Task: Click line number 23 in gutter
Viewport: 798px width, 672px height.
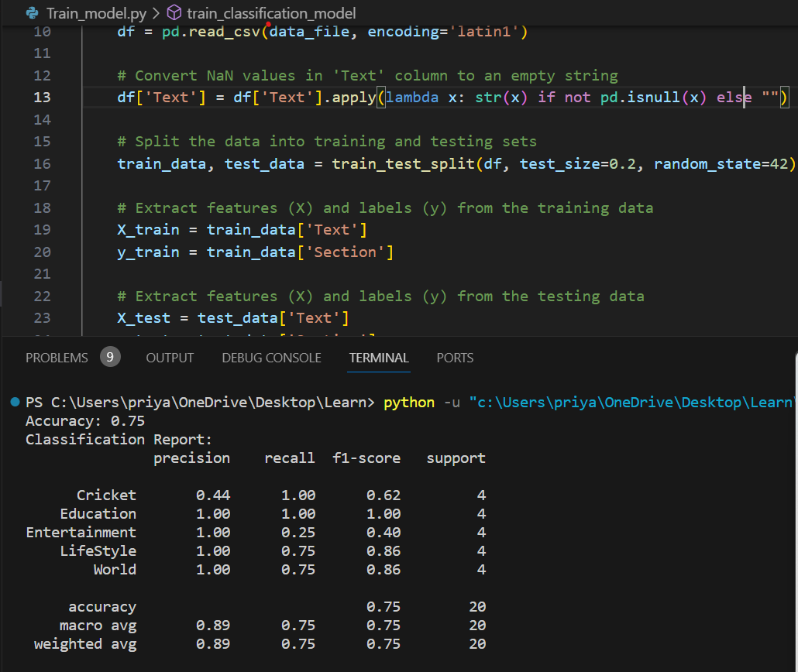Action: point(43,318)
